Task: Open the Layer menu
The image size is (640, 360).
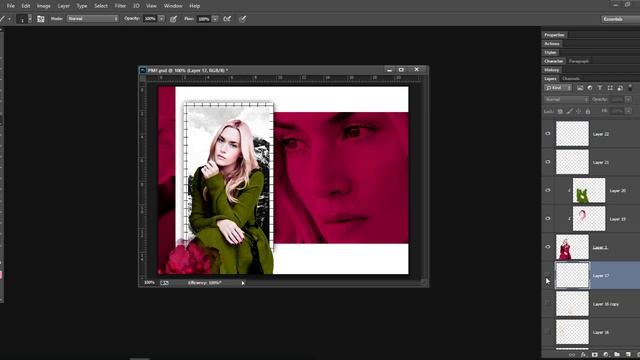Action: coord(64,6)
